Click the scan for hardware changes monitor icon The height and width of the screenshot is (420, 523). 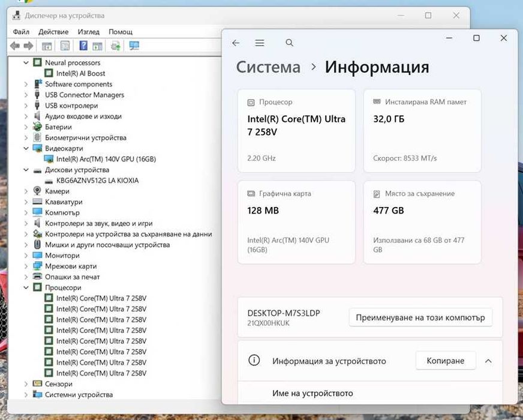tap(134, 46)
